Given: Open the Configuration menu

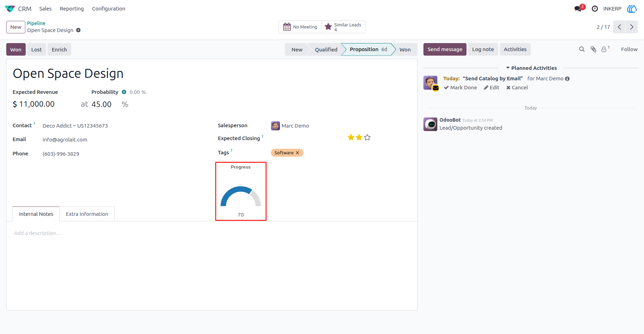Looking at the screenshot, I should [x=109, y=9].
